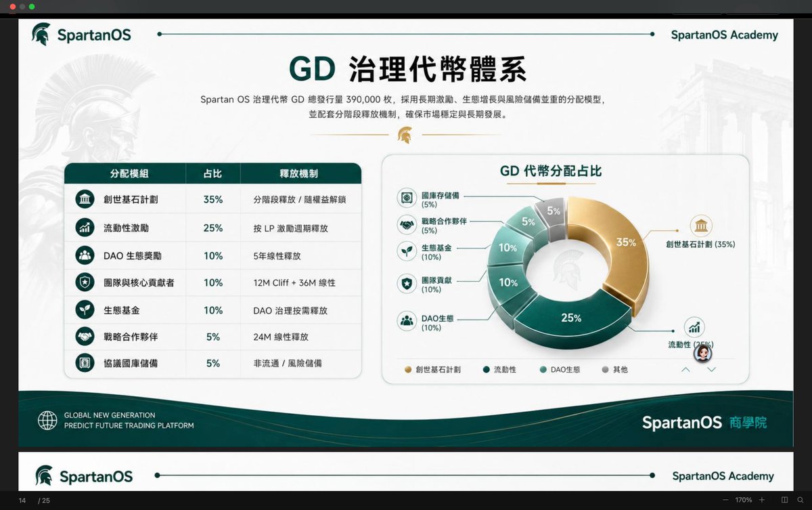
Task: Click the GD 治理代幣體系 slide title
Action: click(x=407, y=69)
